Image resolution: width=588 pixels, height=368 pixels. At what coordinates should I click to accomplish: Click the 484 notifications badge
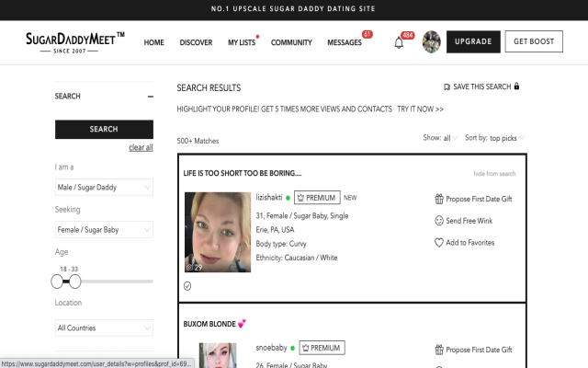point(408,35)
